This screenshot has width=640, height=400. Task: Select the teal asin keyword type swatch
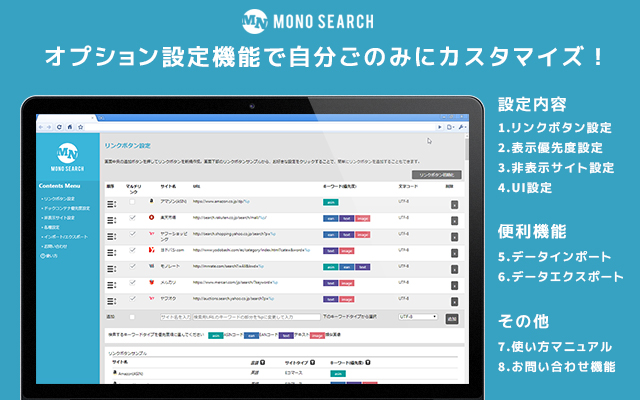(x=216, y=336)
